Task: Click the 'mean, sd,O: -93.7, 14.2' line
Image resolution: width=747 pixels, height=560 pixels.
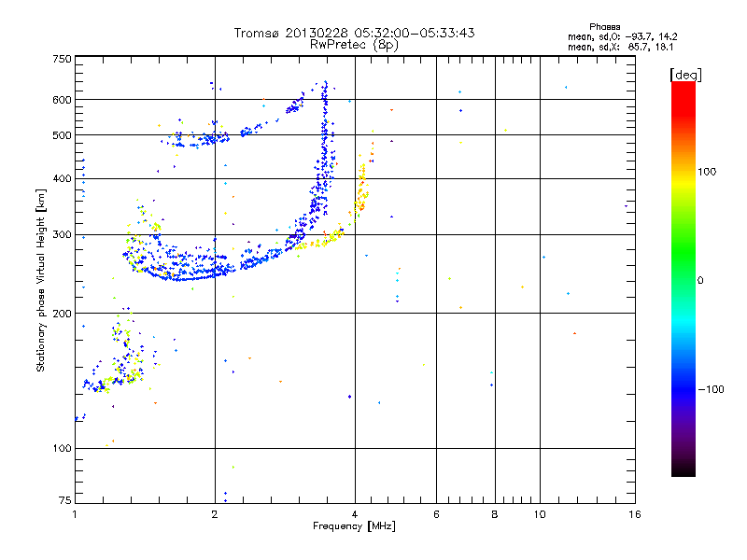Action: 622,36
